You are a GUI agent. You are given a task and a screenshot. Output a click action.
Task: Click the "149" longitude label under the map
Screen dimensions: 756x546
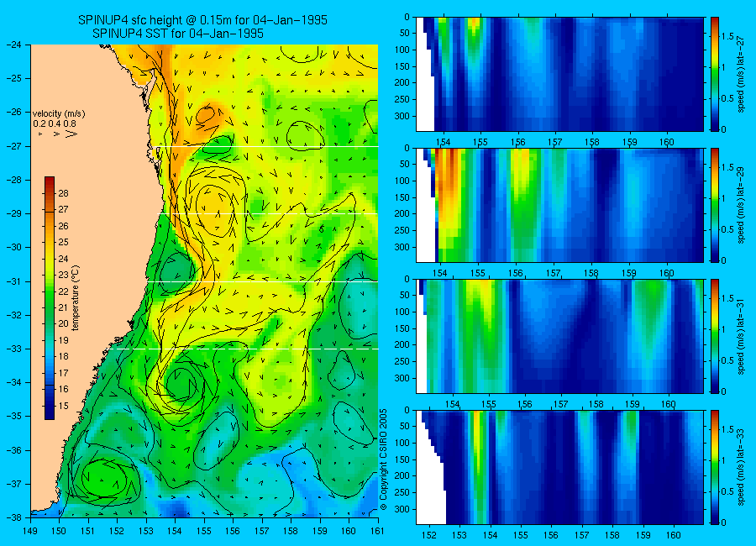(30, 531)
